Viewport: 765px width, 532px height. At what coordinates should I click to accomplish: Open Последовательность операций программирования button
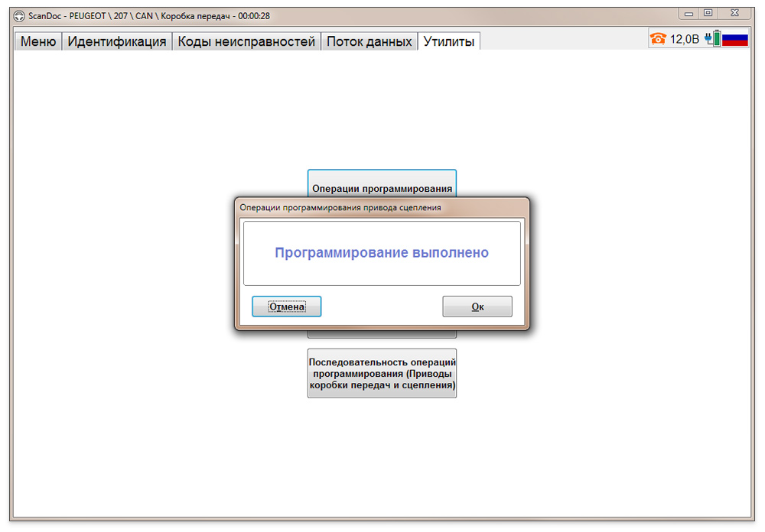coord(382,374)
